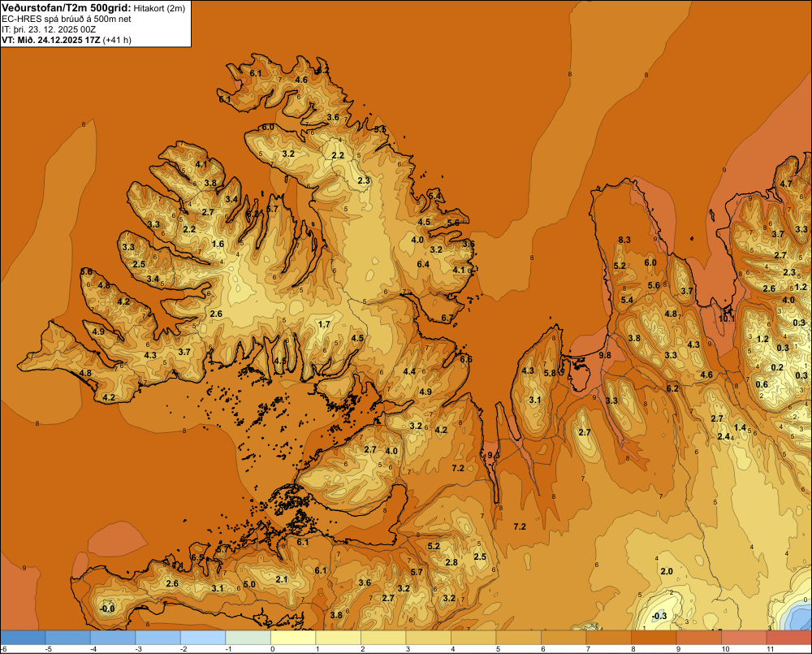Click the legend swatch between -6 and -5

[22, 638]
